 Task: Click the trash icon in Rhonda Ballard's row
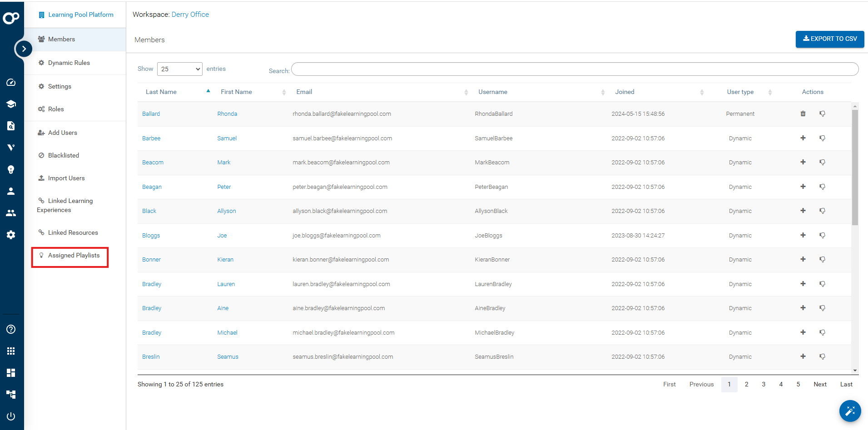(x=803, y=114)
